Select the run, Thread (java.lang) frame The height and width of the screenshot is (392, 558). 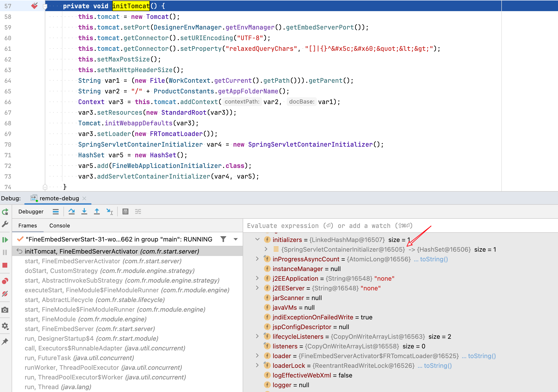pos(127,387)
